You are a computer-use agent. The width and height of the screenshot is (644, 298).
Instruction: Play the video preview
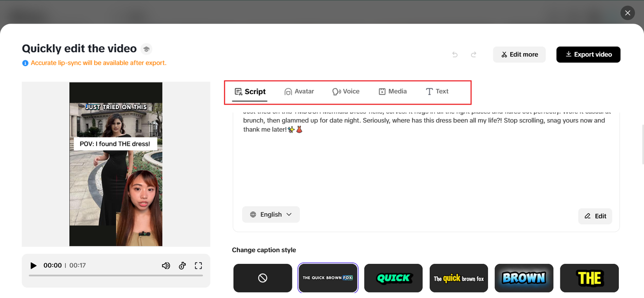(34, 265)
